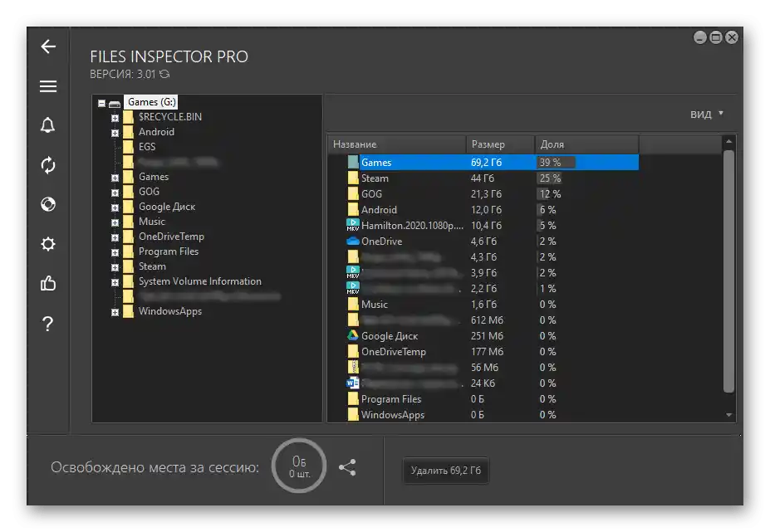Viewport: 770px width, 532px height.
Task: Select the EGS folder in tree
Action: click(x=147, y=147)
